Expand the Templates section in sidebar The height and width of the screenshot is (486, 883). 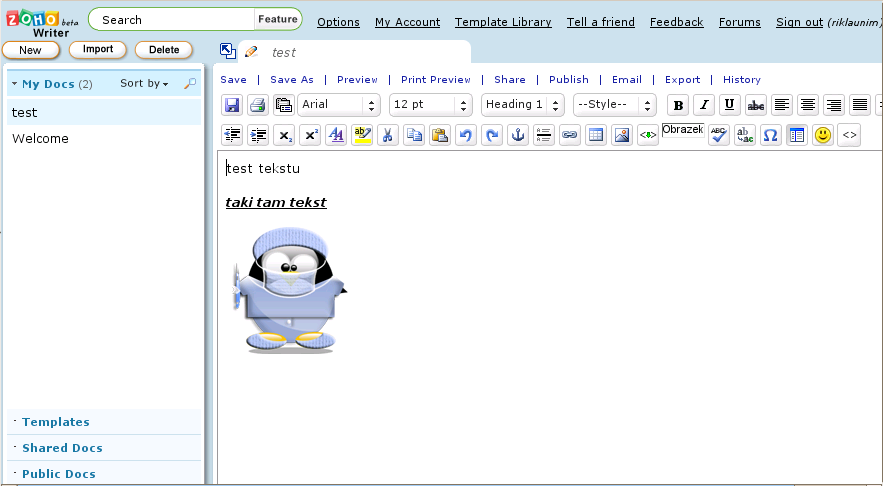click(56, 422)
